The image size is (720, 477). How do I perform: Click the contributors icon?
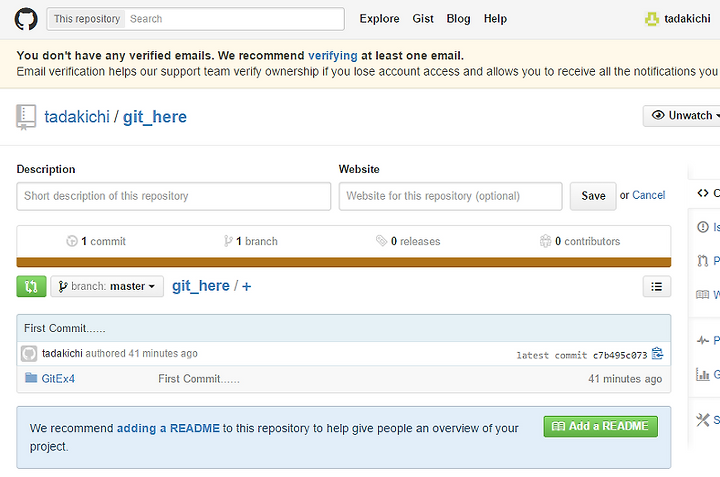point(545,241)
